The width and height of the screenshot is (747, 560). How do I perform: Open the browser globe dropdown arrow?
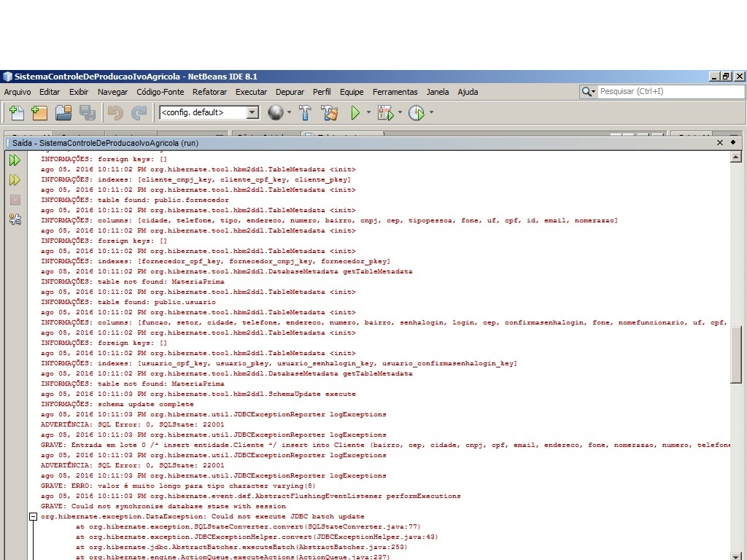pos(289,113)
